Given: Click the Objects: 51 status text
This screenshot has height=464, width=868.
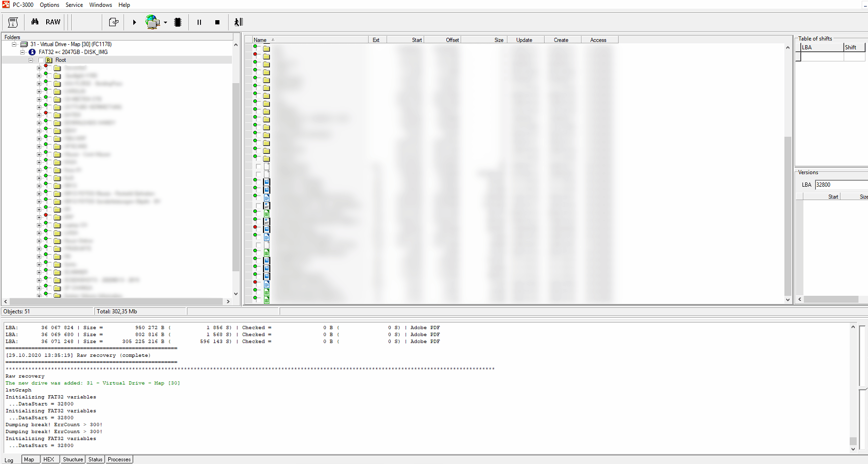Looking at the screenshot, I should [17, 312].
